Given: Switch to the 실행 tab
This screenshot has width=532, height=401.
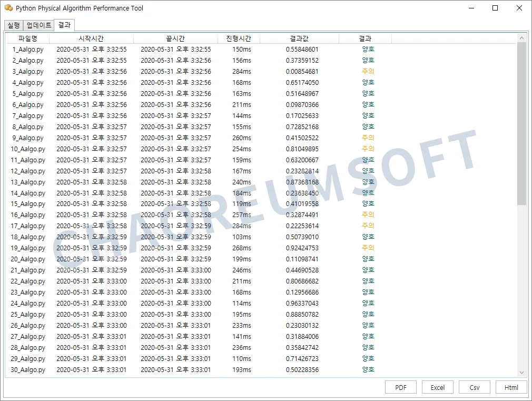Looking at the screenshot, I should pos(14,25).
